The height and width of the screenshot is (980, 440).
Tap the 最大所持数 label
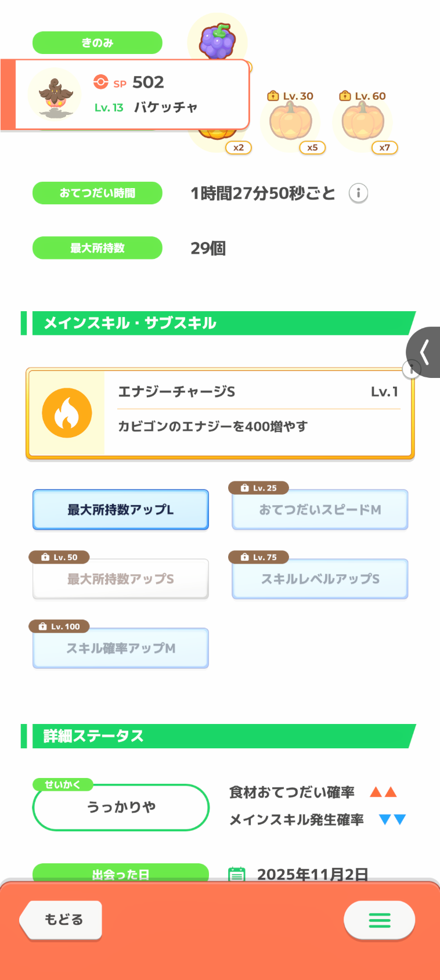98,248
